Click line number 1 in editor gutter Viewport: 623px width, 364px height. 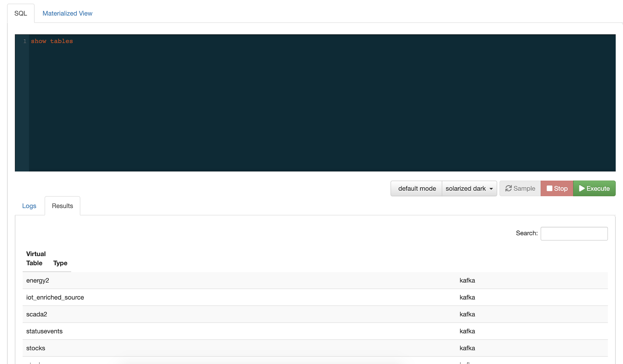pos(25,41)
